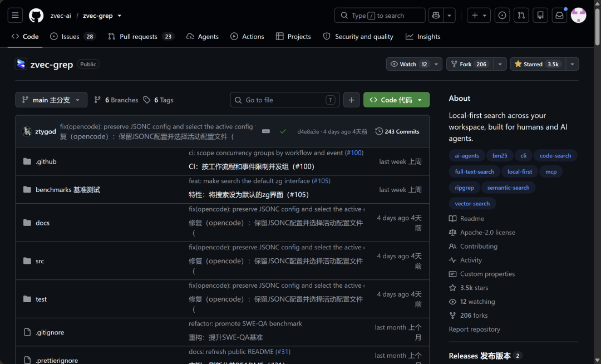601x364 pixels.
Task: Click the ripgrep topic tag
Action: pyautogui.click(x=465, y=188)
